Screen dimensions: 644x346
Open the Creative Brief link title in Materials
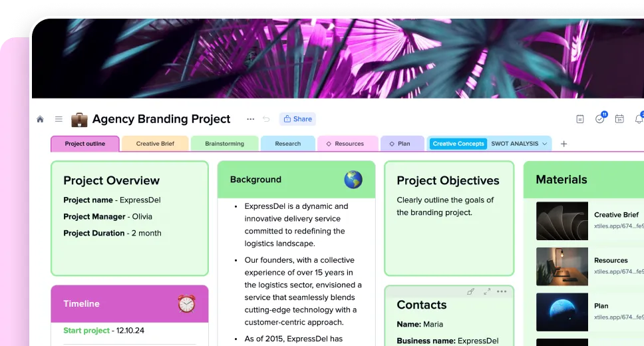click(x=616, y=215)
